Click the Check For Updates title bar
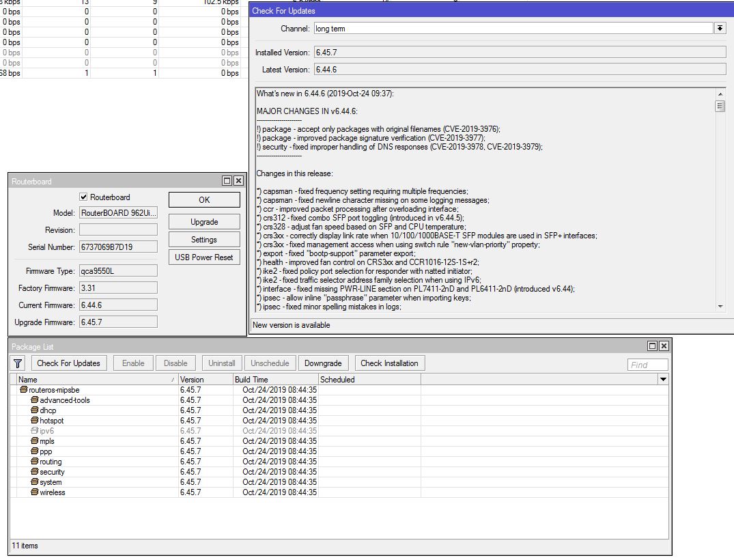Viewport: 734px width, 560px height. 491,10
